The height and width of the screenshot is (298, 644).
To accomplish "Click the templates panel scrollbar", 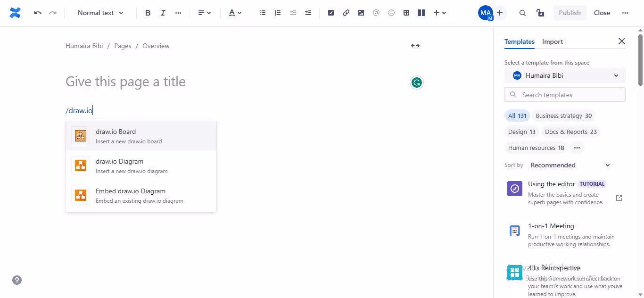I will (x=641, y=60).
